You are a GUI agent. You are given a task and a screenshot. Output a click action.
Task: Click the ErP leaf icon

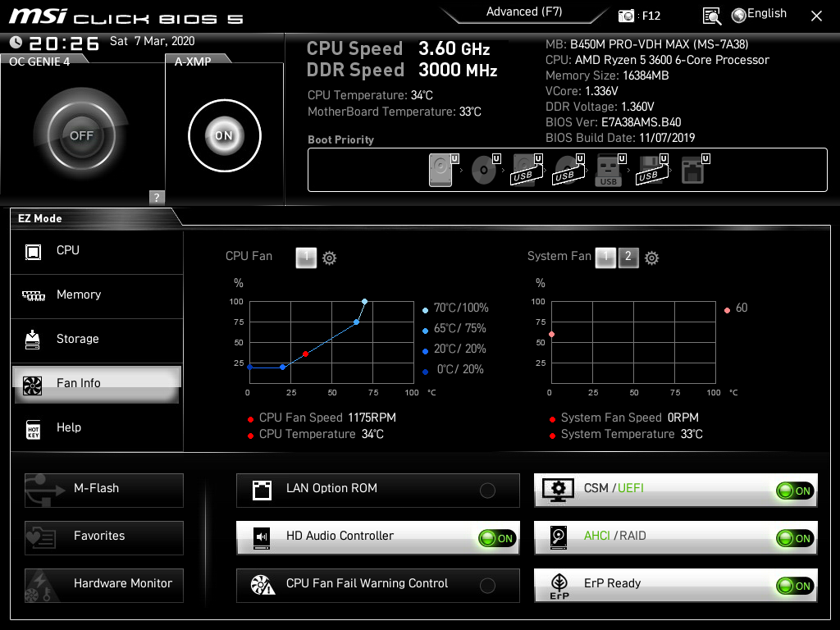(x=559, y=586)
